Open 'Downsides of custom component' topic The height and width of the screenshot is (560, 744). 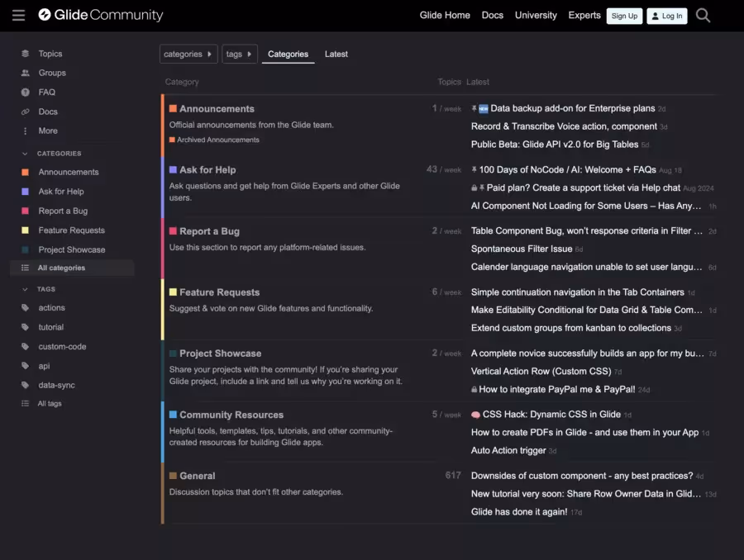(x=582, y=476)
